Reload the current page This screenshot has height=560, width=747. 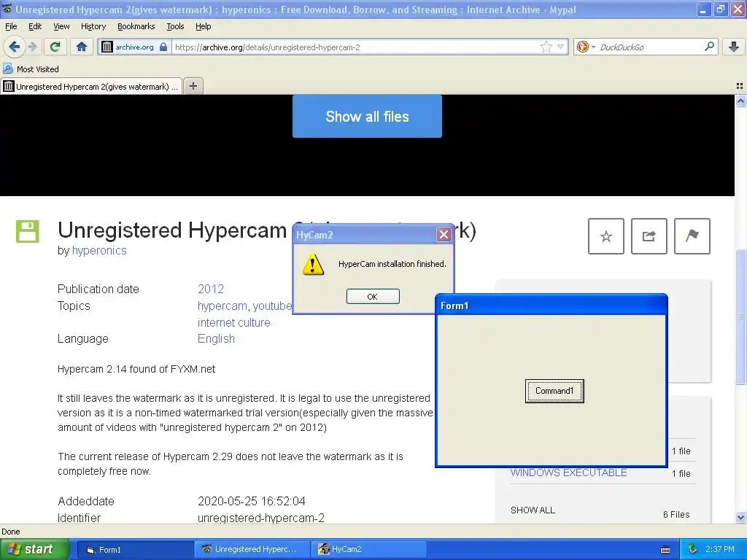(55, 47)
